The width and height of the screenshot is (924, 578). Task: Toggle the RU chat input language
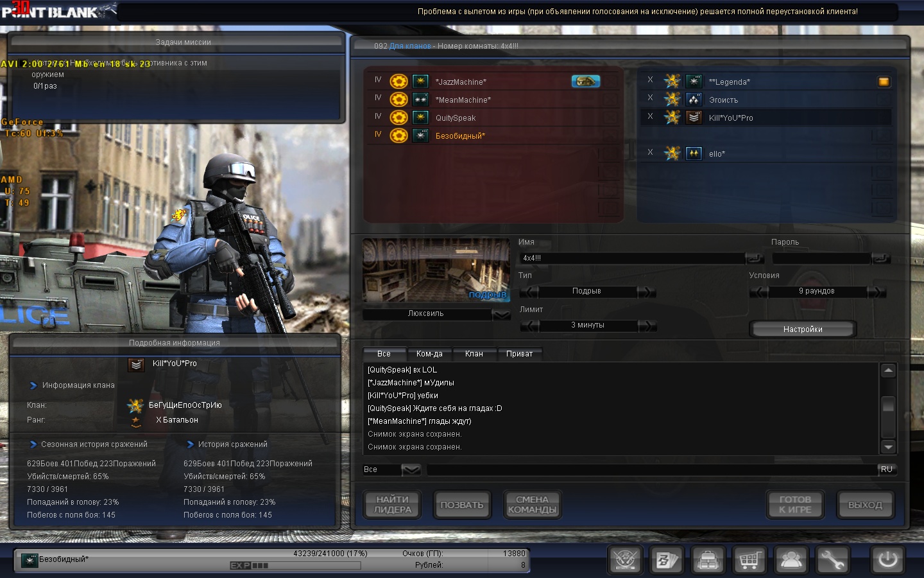pos(887,469)
